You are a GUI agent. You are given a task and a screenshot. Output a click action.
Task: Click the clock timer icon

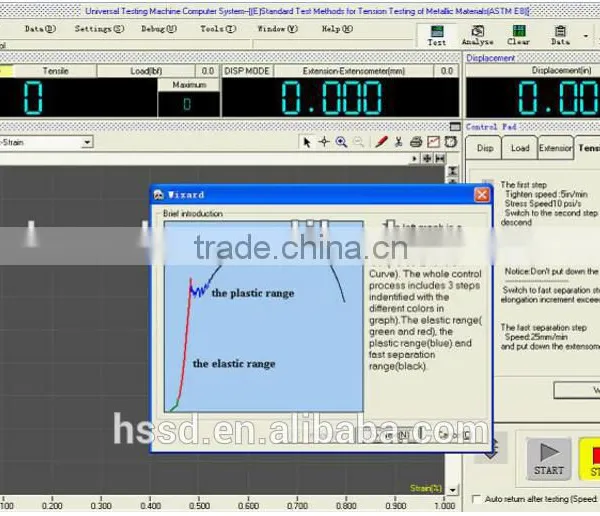[451, 142]
